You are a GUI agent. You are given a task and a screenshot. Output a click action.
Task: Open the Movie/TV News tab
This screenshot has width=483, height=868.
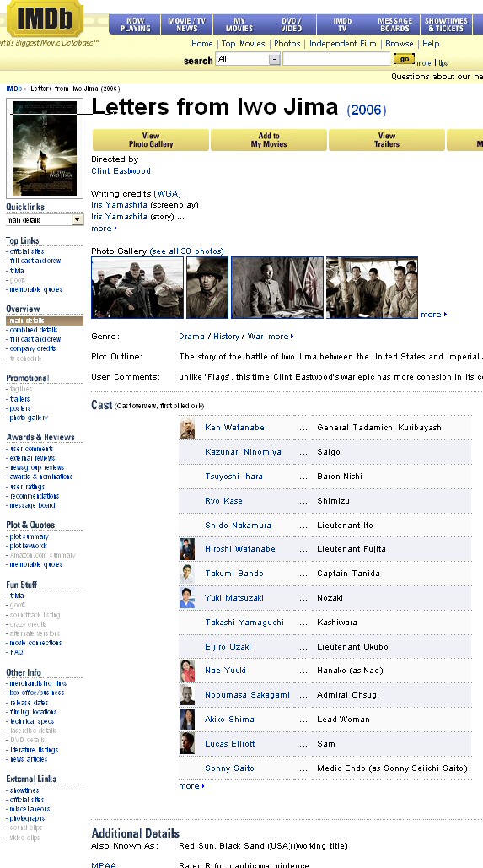click(x=187, y=24)
